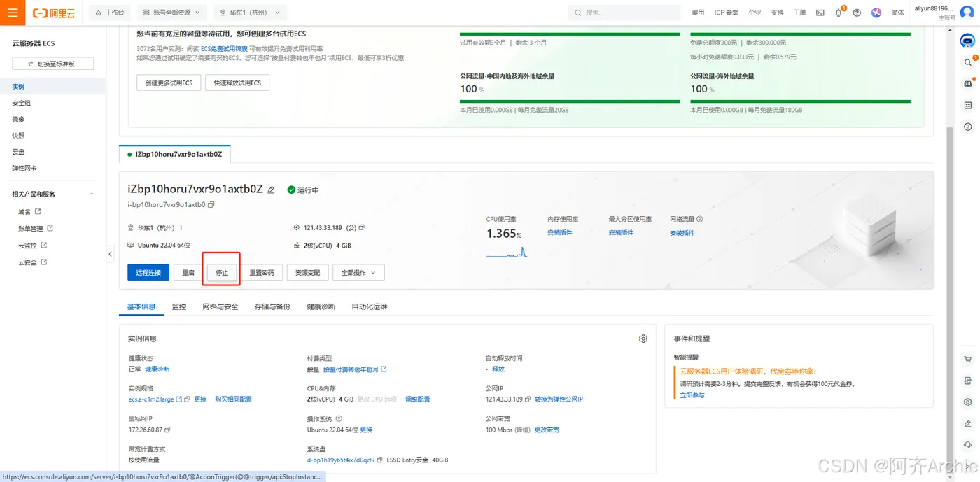Open the help question mark icon
Viewport: 980px width, 482px height.
[857, 13]
